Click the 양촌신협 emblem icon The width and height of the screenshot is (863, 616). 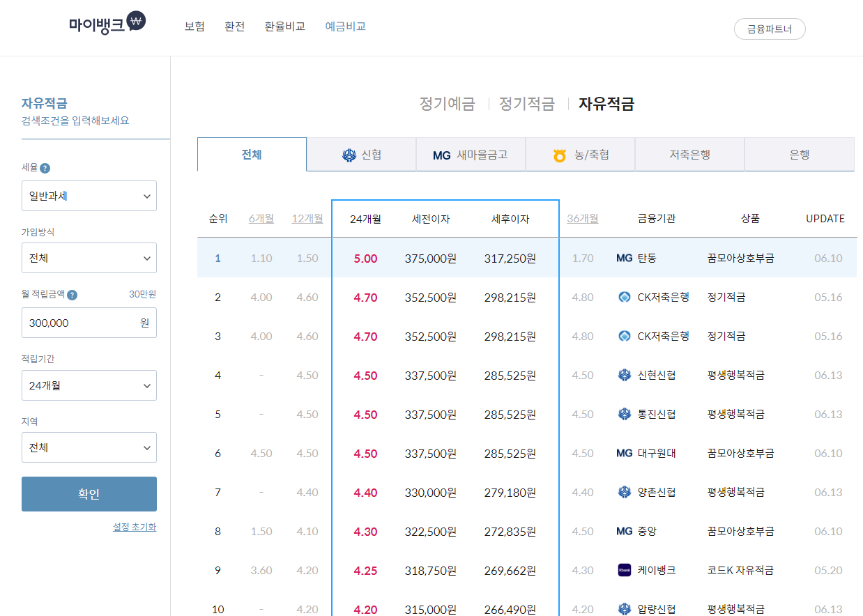tap(625, 493)
